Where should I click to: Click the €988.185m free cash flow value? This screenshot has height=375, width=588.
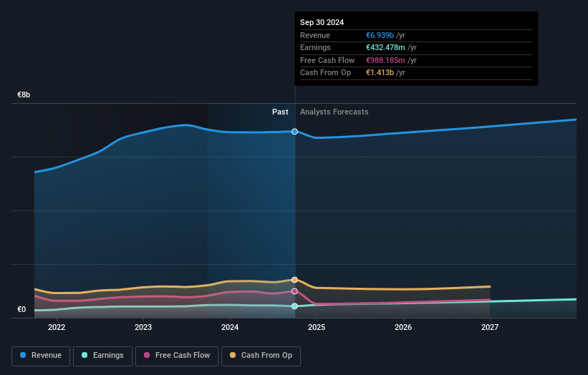tap(385, 60)
